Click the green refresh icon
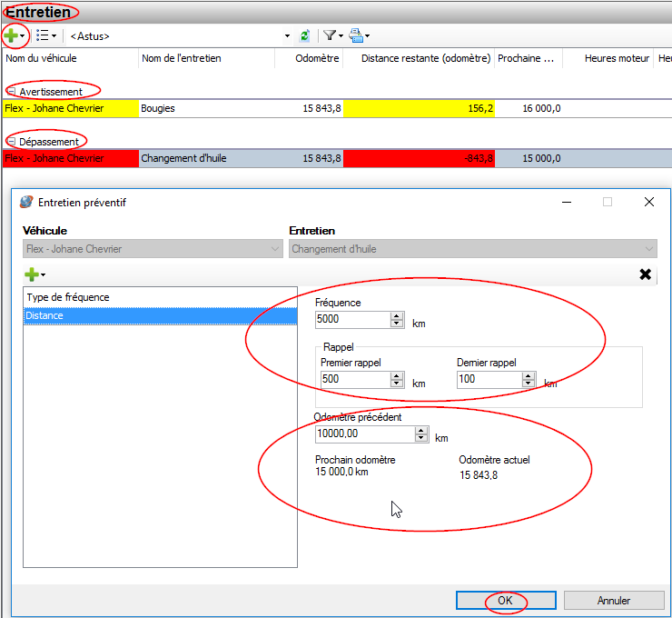Image resolution: width=672 pixels, height=618 pixels. [305, 35]
